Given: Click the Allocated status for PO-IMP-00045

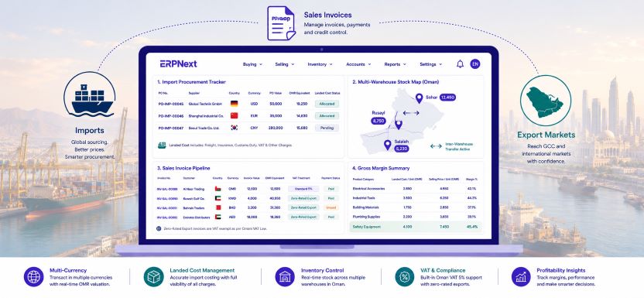Looking at the screenshot, I should [x=327, y=104].
